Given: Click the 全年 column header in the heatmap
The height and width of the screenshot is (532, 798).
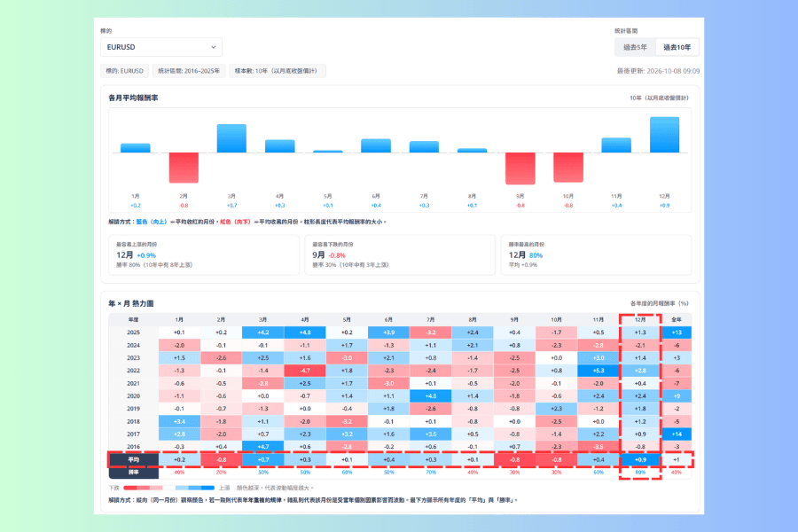Looking at the screenshot, I should [677, 320].
